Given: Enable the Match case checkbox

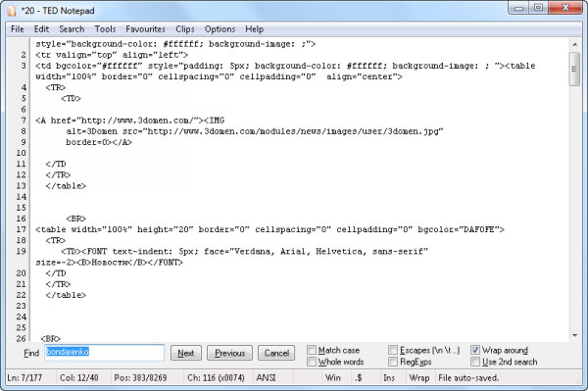Looking at the screenshot, I should click(312, 350).
